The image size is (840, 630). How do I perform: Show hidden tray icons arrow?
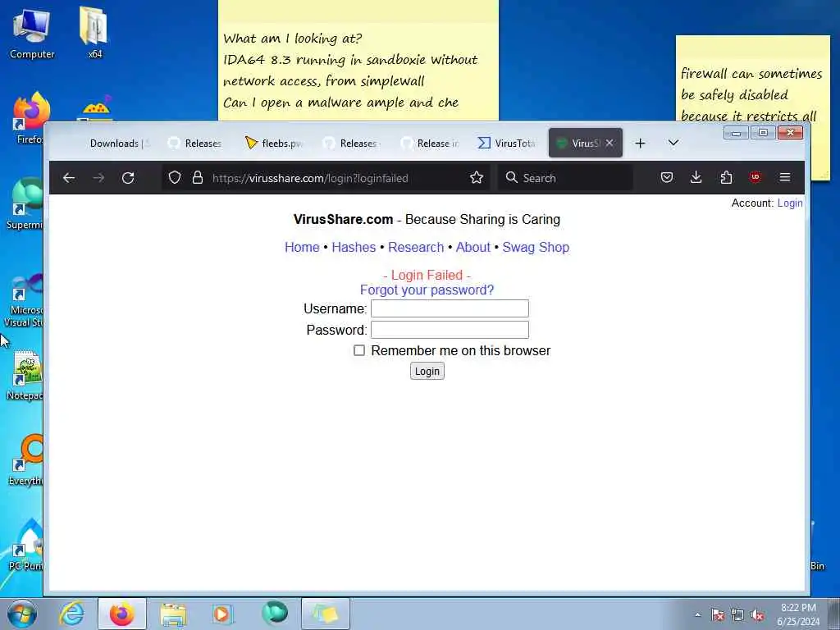point(697,615)
